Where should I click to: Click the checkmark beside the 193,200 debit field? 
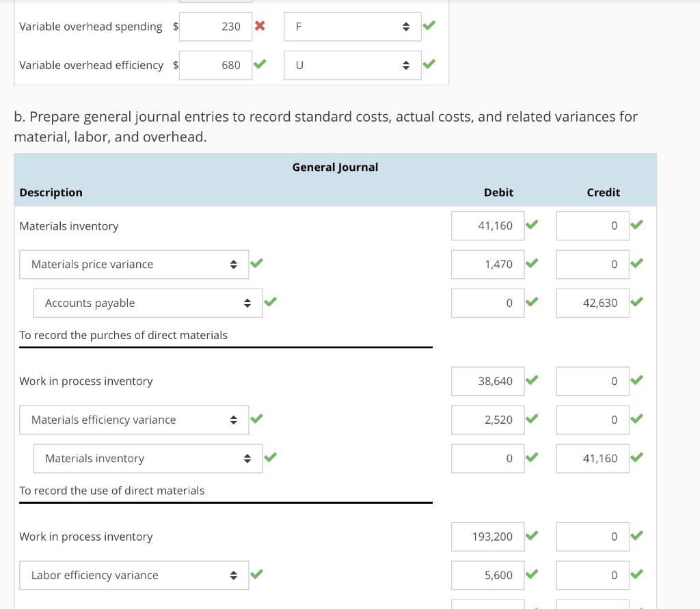click(533, 537)
